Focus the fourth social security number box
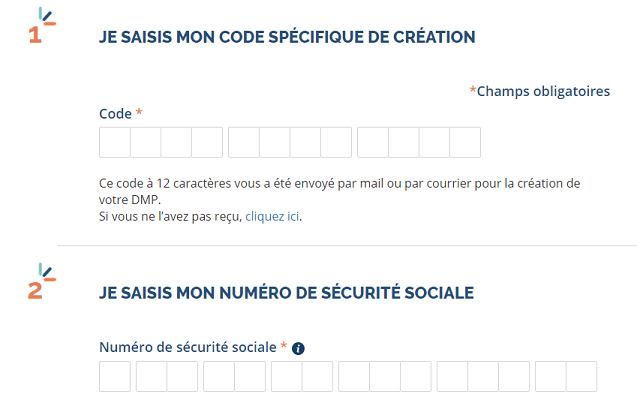 click(218, 376)
